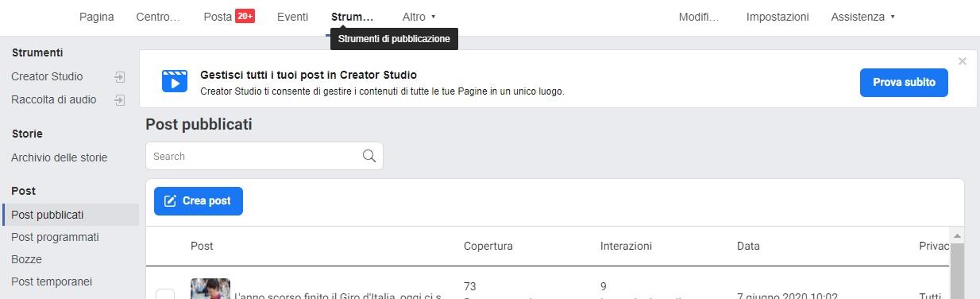The image size is (980, 299).
Task: Open Post programmati in sidebar
Action: (56, 237)
